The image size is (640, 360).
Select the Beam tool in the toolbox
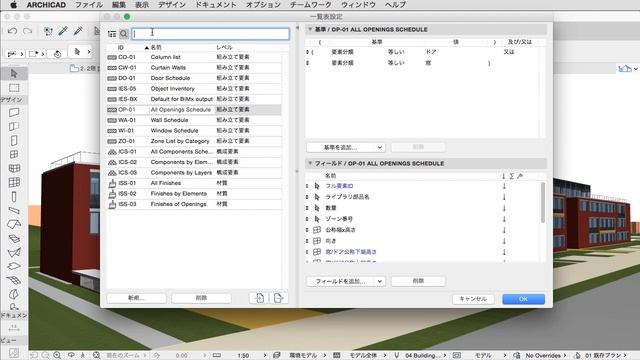[14, 211]
